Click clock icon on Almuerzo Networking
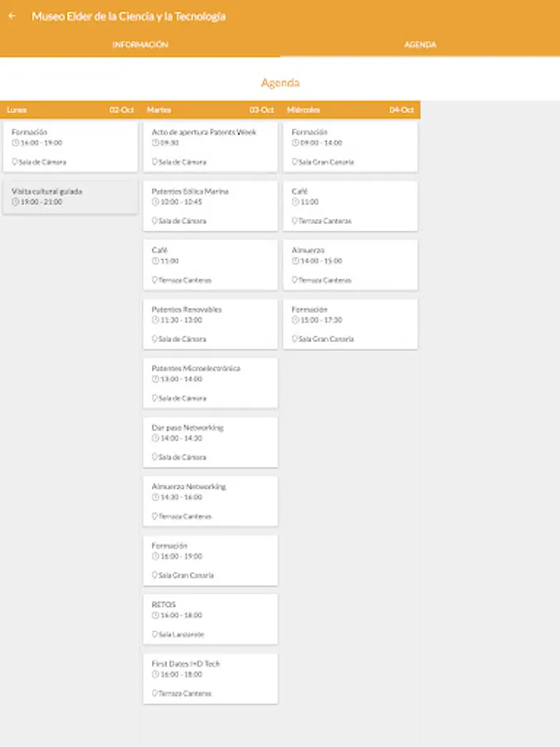The image size is (560, 747). [155, 497]
